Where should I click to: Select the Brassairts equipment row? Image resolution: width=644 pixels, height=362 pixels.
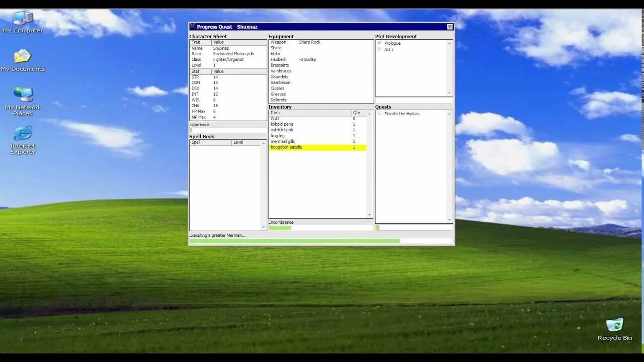pyautogui.click(x=321, y=65)
